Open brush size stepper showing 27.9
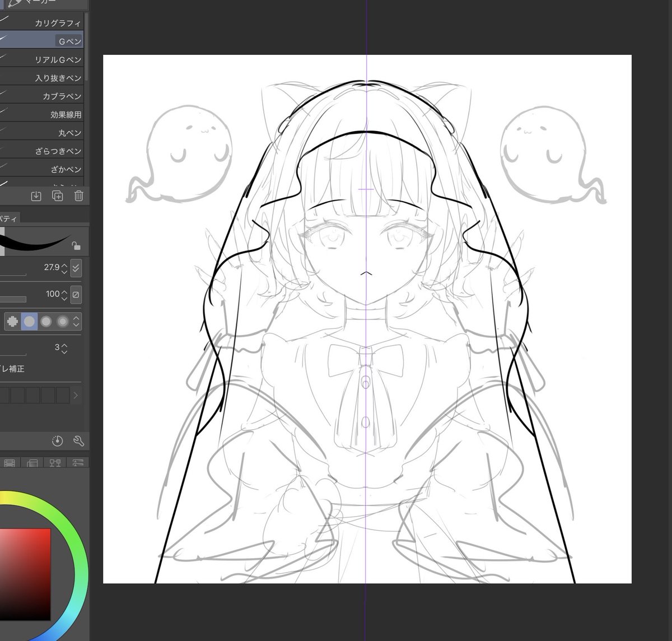 [64, 268]
